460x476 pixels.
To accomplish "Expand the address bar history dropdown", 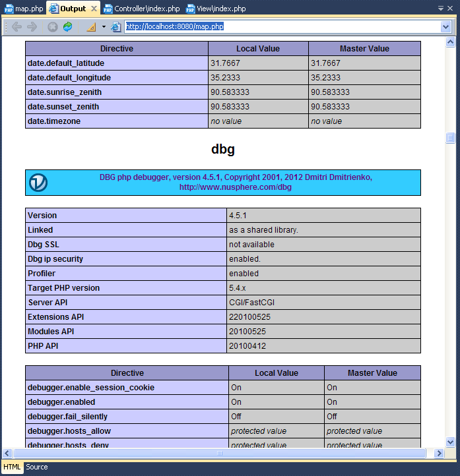I will click(445, 27).
